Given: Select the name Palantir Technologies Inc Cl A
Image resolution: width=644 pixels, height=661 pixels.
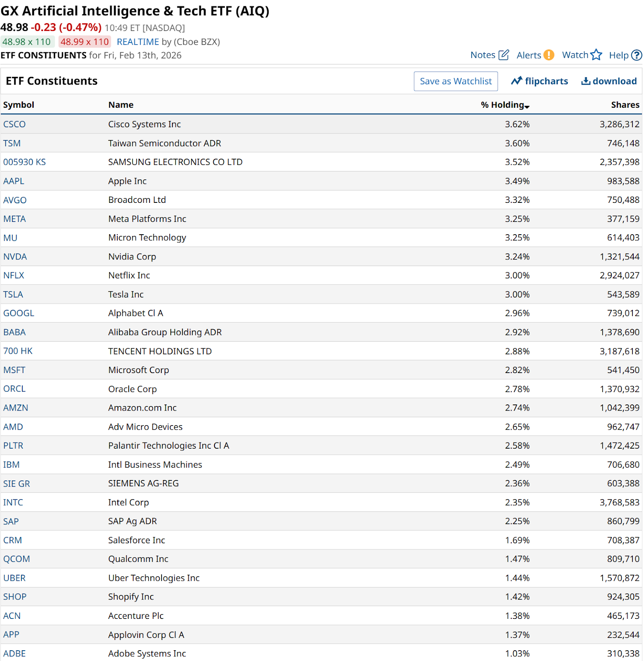Looking at the screenshot, I should click(169, 446).
